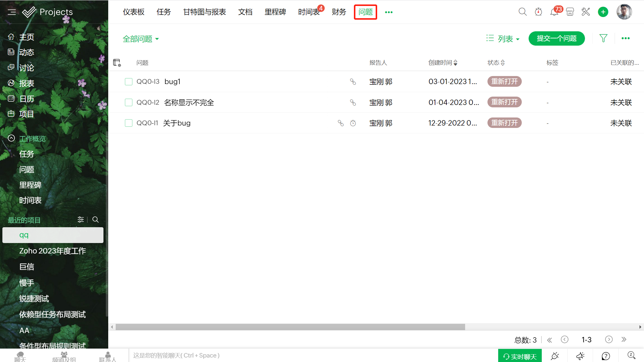Click the 提交一个问题 button
This screenshot has height=362, width=644.
coord(556,38)
